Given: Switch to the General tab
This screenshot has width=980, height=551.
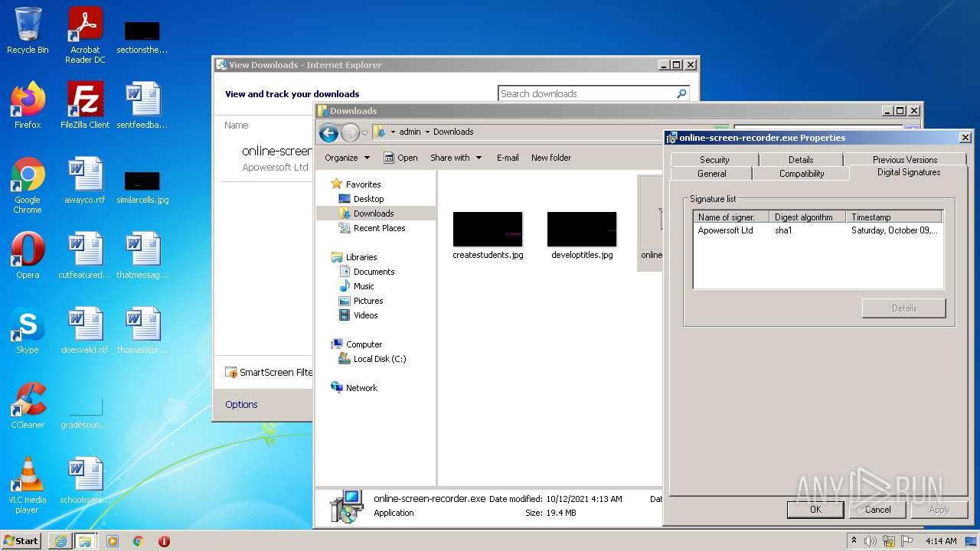Looking at the screenshot, I should click(712, 174).
